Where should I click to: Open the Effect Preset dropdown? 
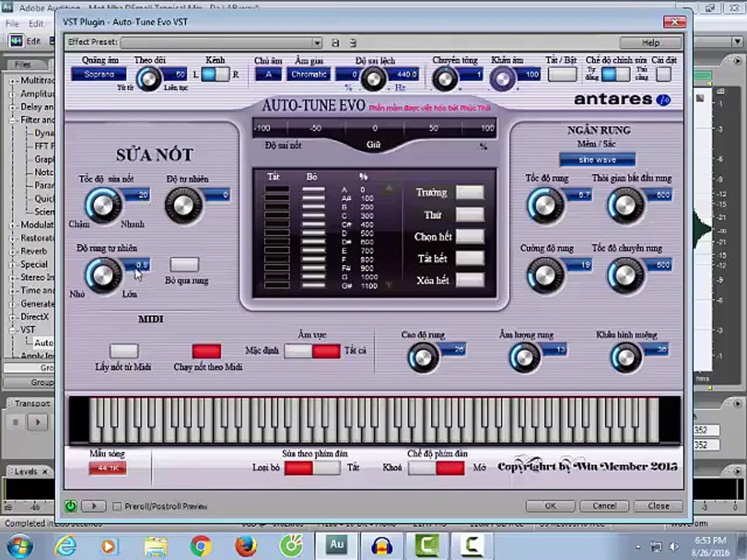[x=222, y=43]
